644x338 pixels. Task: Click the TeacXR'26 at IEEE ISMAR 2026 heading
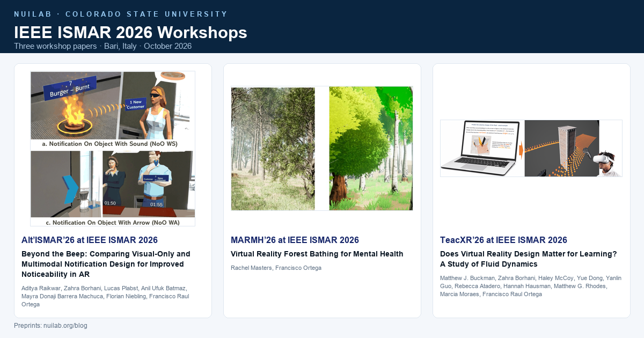[503, 240]
